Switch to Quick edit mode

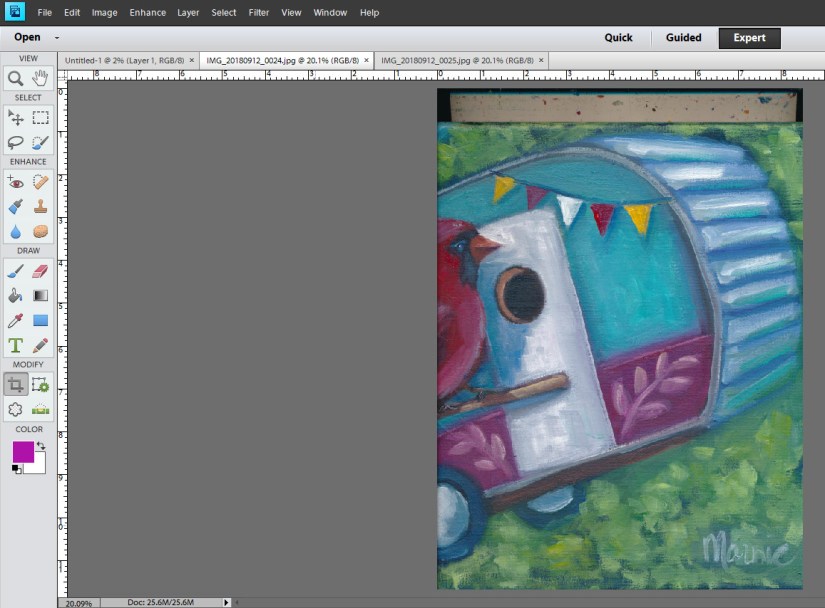coord(618,38)
